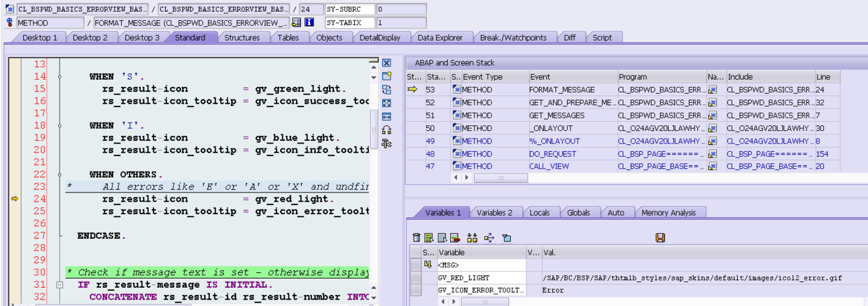Open the Diff tab
Viewport: 868px width, 306px height.
pyautogui.click(x=570, y=37)
